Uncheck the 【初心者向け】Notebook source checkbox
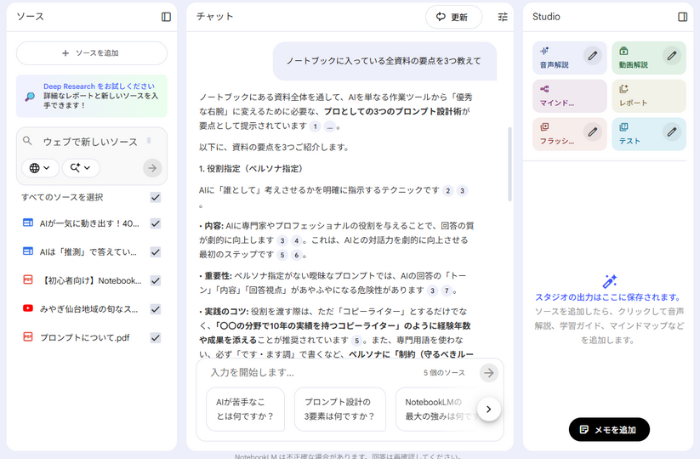The image size is (700, 459). click(155, 280)
